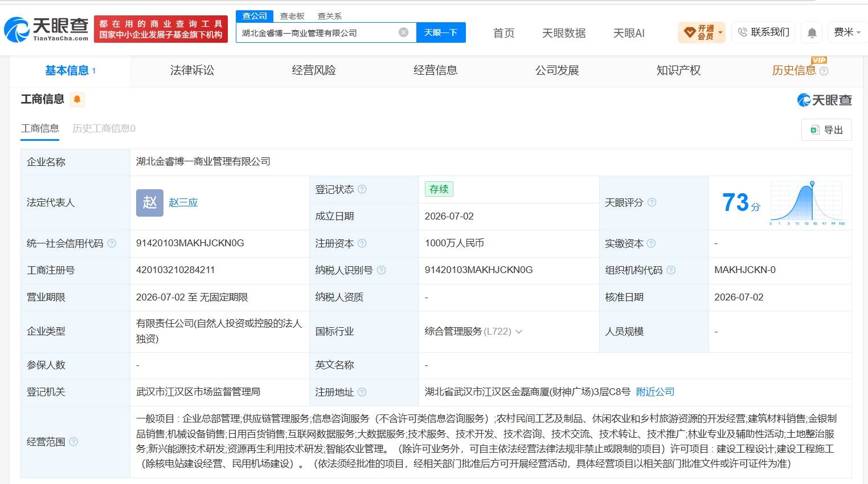
Task: Open the 费米 user account dropdown
Action: point(847,32)
